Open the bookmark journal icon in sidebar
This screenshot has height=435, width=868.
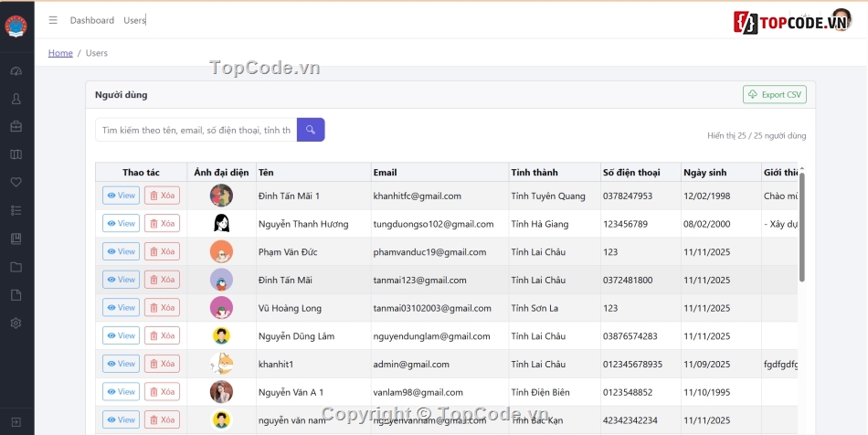coord(16,239)
